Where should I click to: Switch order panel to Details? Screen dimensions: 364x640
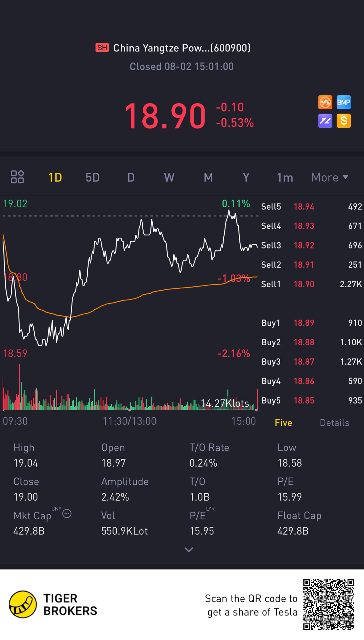click(x=335, y=423)
